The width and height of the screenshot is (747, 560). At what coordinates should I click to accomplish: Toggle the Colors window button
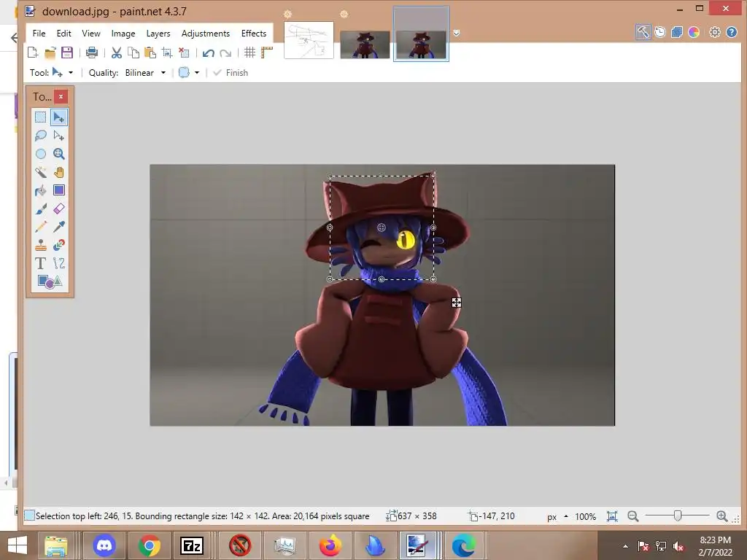[694, 32]
